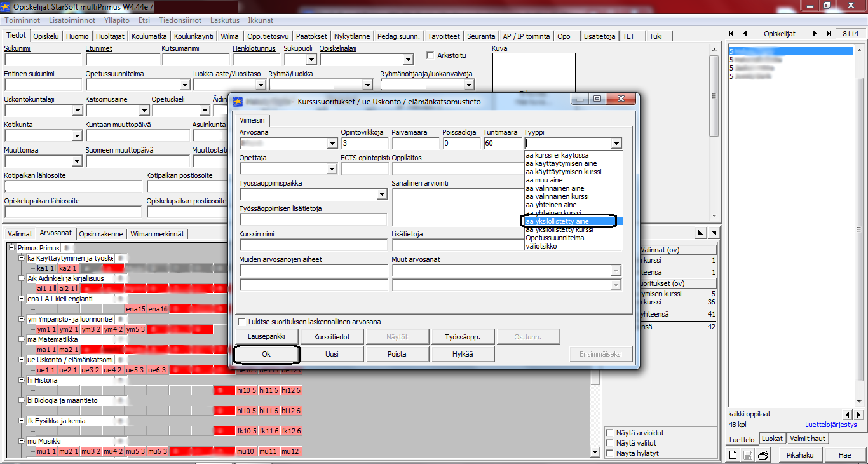Switch to the Huoltajat tab
The width and height of the screenshot is (868, 464).
[x=111, y=36]
